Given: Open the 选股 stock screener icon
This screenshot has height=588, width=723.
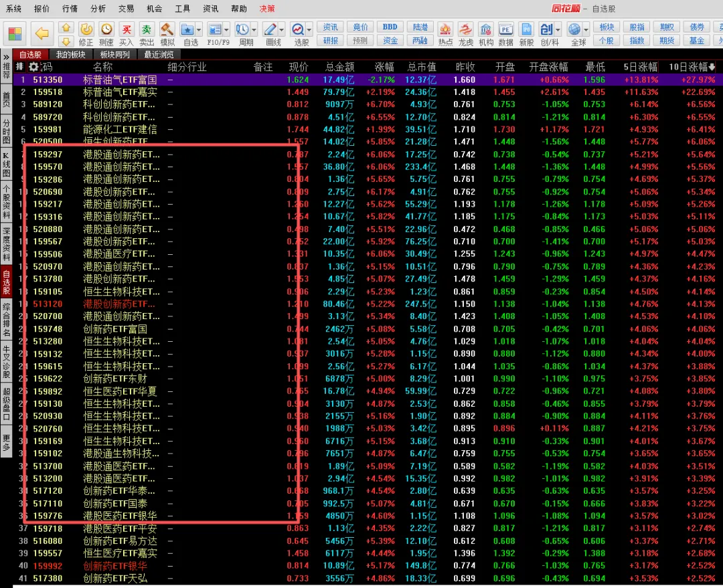Looking at the screenshot, I should pyautogui.click(x=297, y=29).
